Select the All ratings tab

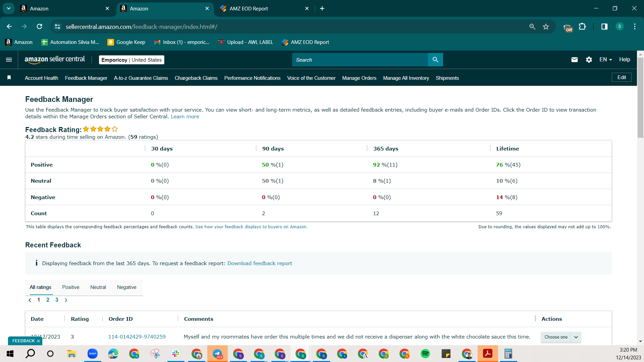41,287
